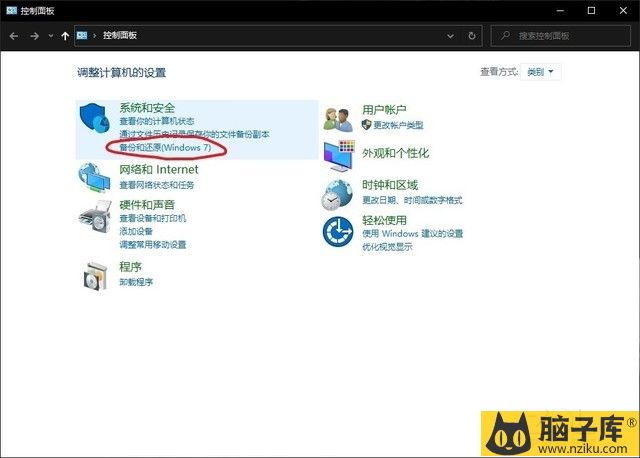Click 查看设备和打印机 link

click(153, 218)
